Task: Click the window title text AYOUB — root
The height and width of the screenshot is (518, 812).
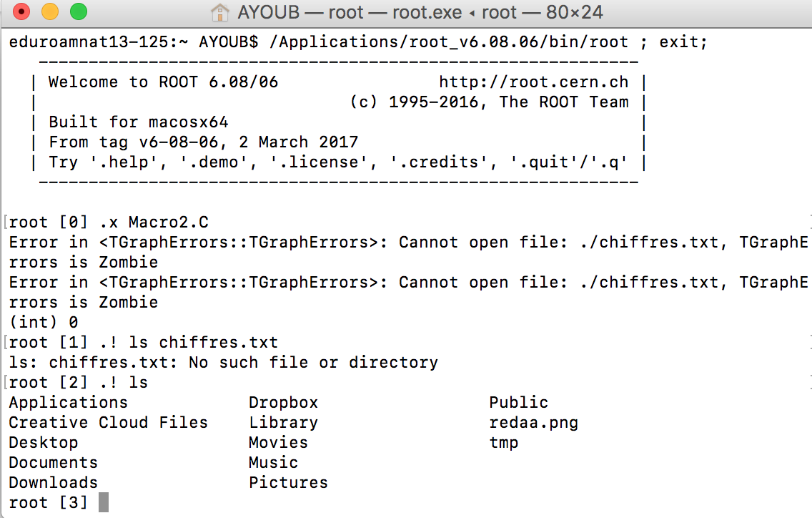Action: pos(300,12)
